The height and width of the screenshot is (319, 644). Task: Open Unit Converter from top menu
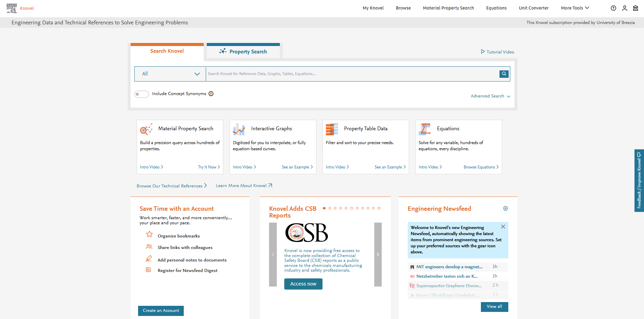tap(534, 8)
